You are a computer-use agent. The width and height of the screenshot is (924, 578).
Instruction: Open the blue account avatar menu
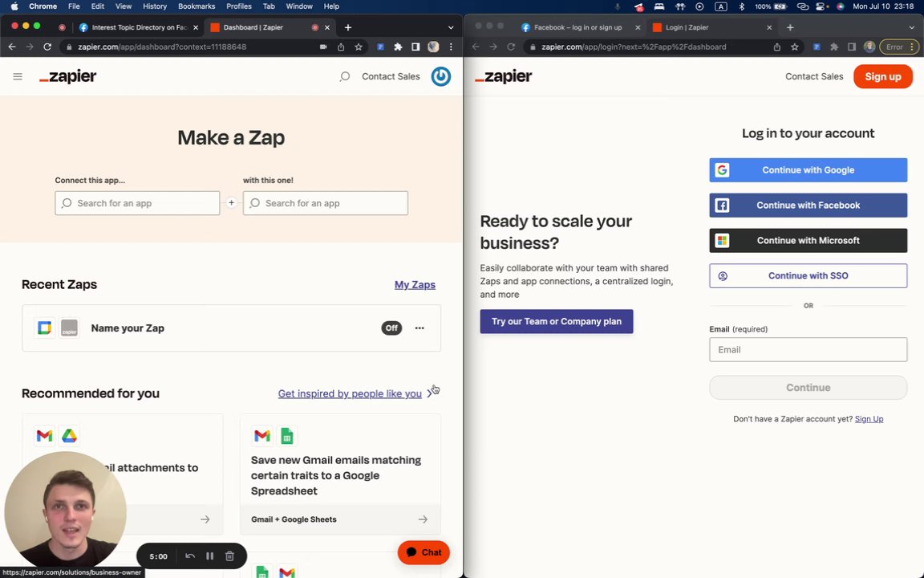(441, 77)
